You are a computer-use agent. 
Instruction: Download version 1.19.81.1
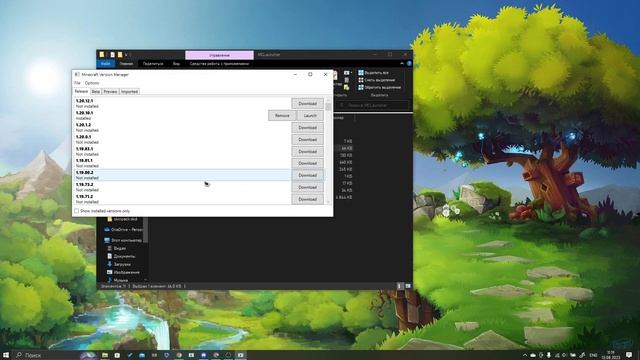(x=307, y=163)
